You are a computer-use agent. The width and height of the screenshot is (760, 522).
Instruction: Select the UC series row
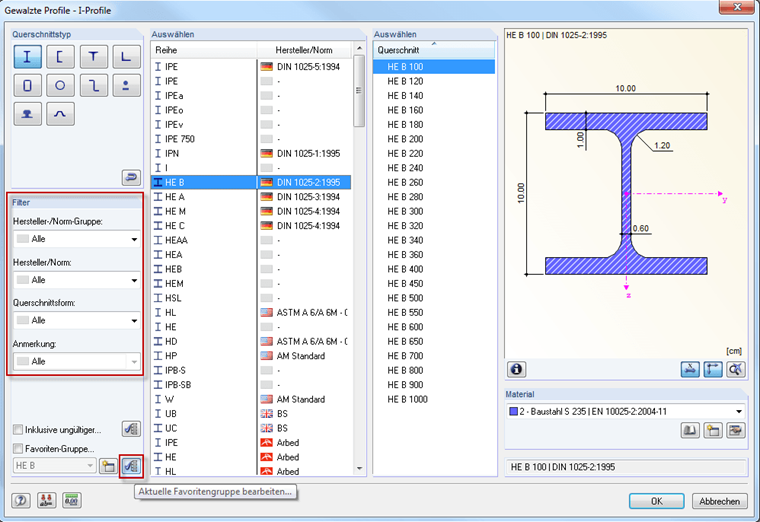tap(251, 428)
